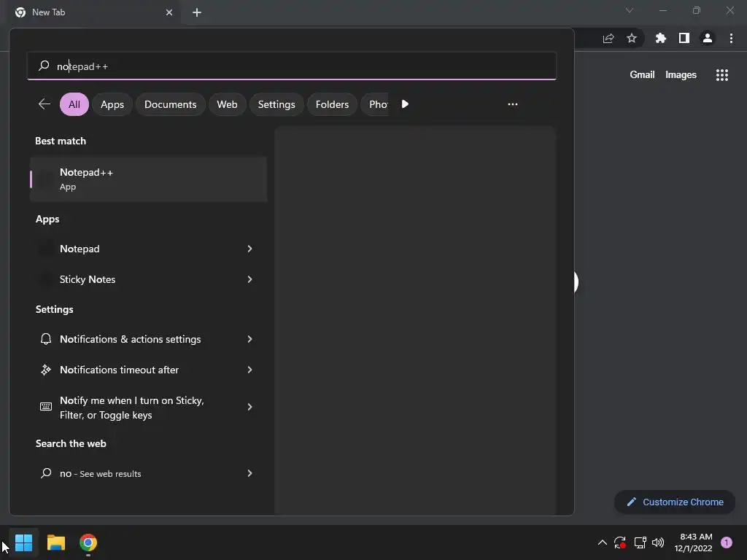The height and width of the screenshot is (560, 747).
Task: Close the New Tab tab in Chrome
Action: coord(169,12)
